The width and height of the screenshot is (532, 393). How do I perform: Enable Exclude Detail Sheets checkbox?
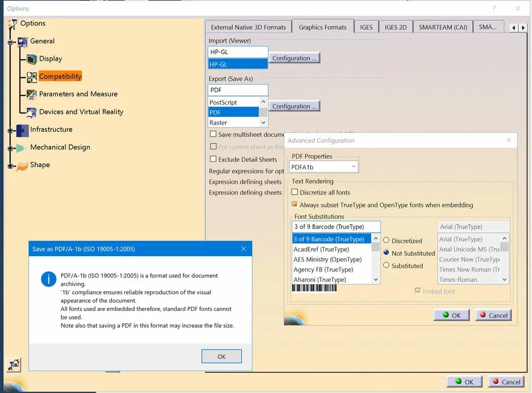tap(213, 159)
